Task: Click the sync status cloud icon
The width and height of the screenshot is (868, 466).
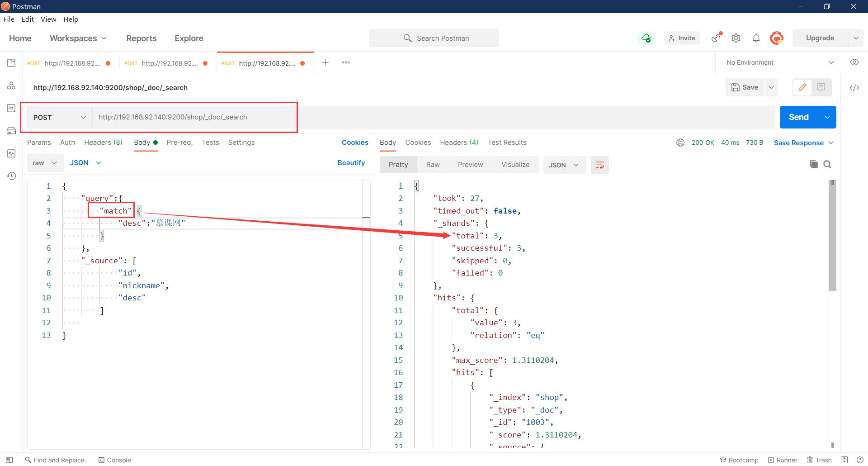Action: 646,38
